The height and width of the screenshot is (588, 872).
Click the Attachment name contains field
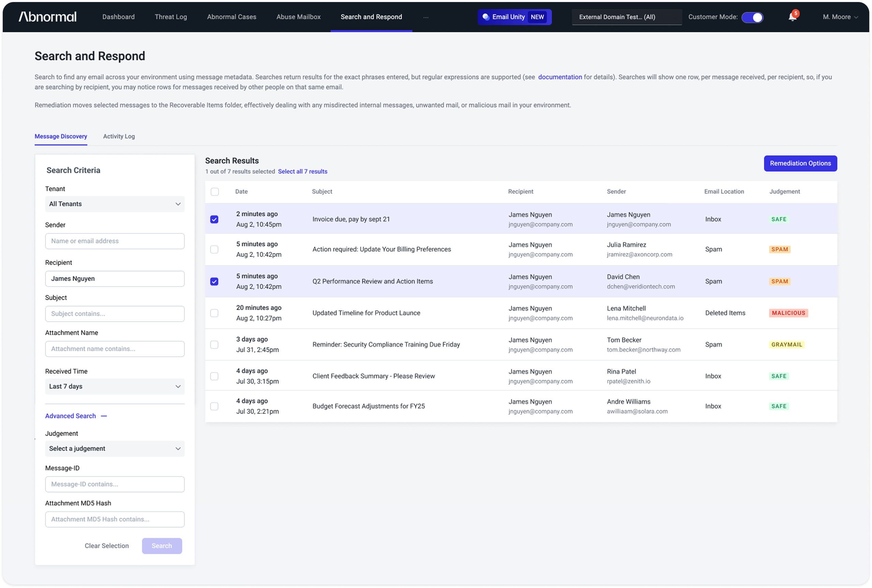[115, 349]
